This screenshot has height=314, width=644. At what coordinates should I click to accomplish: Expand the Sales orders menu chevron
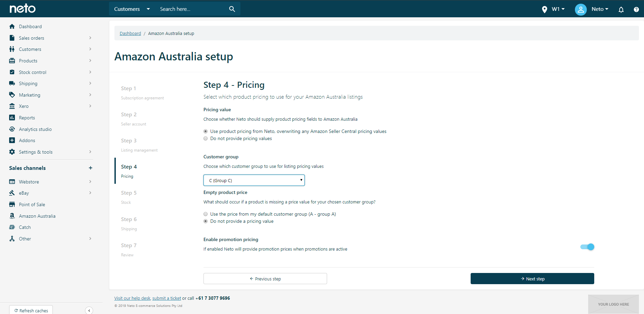[90, 38]
